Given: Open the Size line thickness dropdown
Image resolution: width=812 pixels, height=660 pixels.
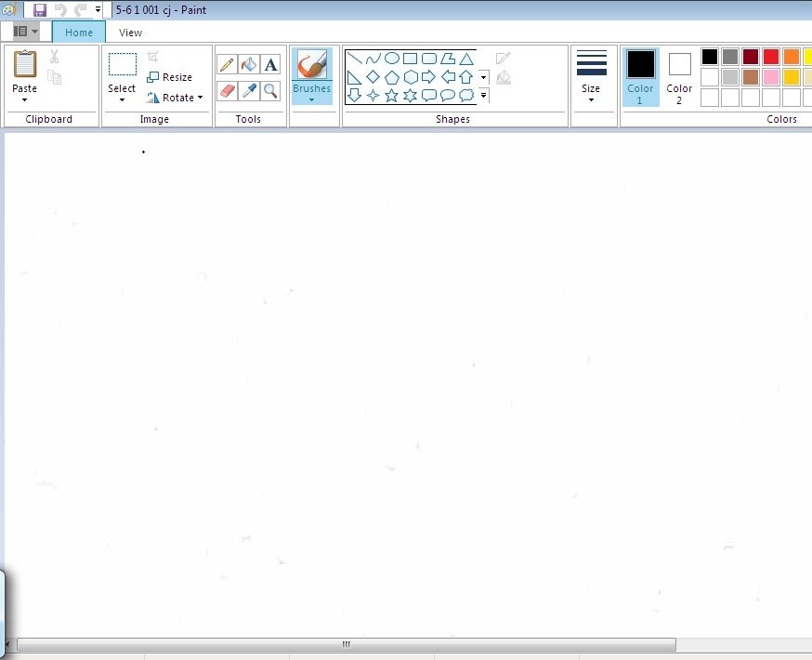Looking at the screenshot, I should tap(592, 75).
